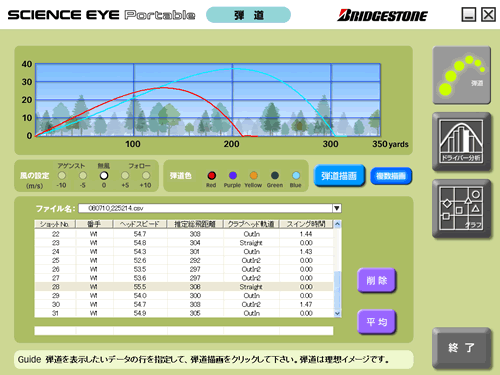Click the table scrollbar up arrow
This screenshot has width=500, height=375.
pos(337,224)
